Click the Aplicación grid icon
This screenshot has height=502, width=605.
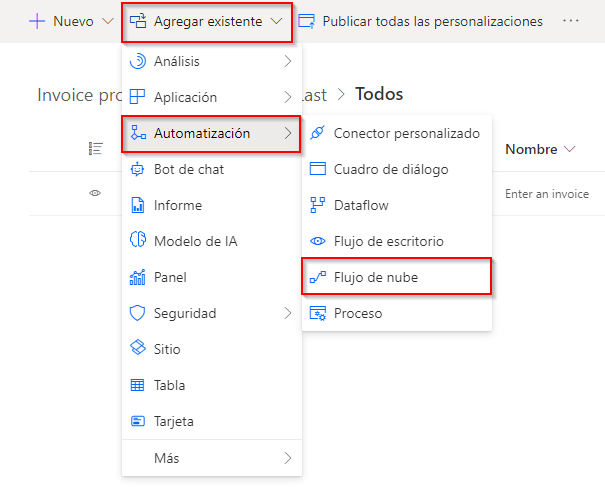(x=137, y=97)
